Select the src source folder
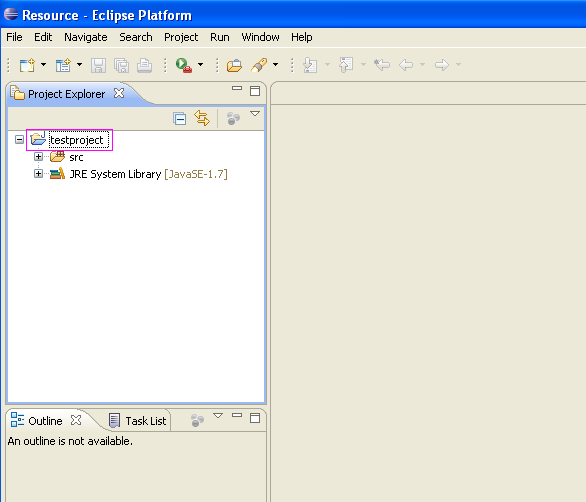The width and height of the screenshot is (586, 502). [76, 157]
